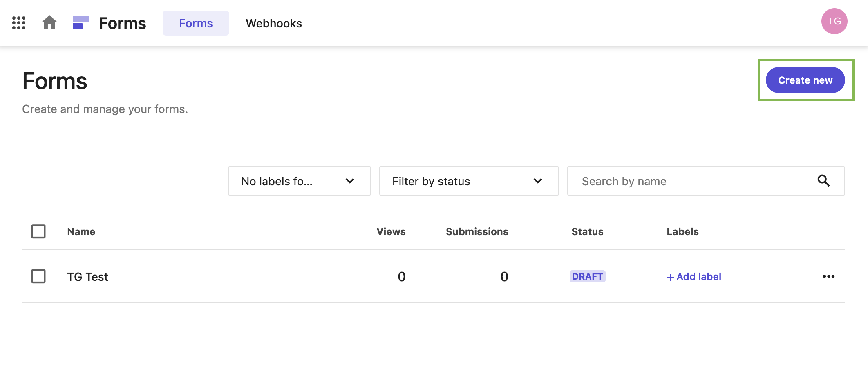Click the DRAFT status badge
868x369 pixels.
[x=587, y=276]
